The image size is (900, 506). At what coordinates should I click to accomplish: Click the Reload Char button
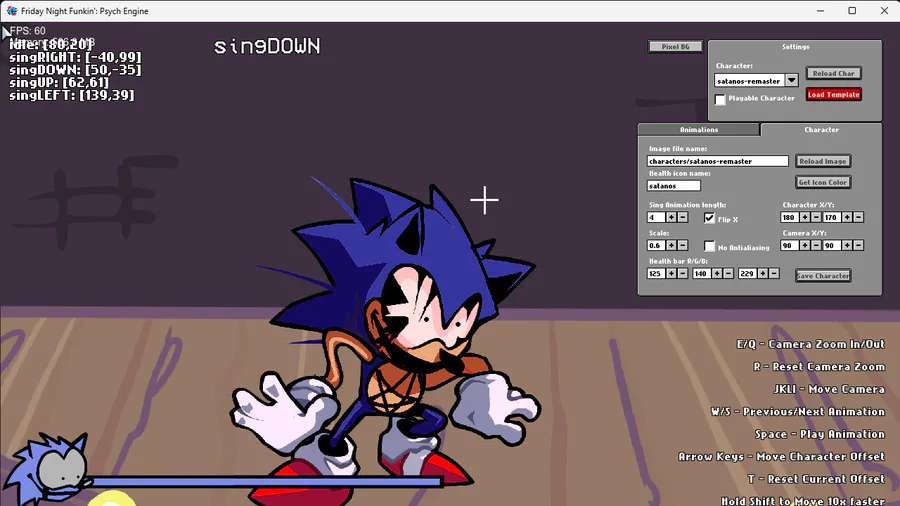(833, 73)
